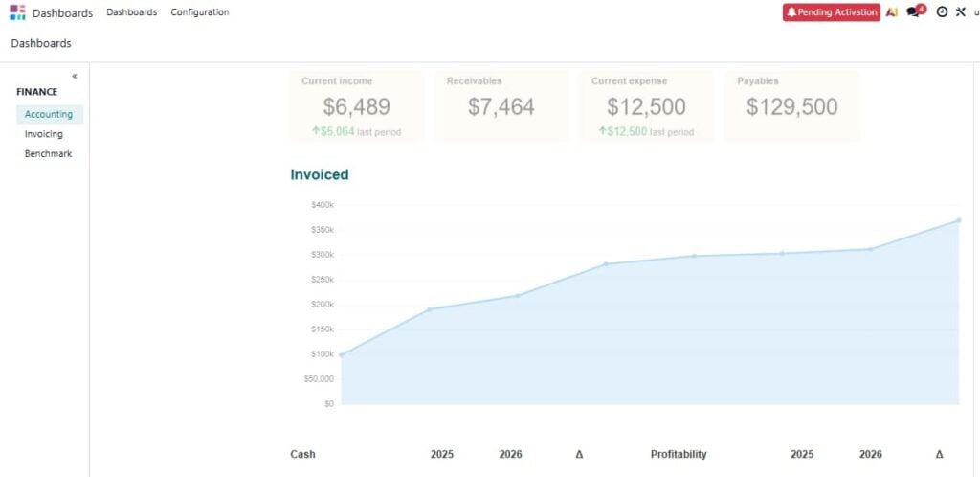Click the Pending Activation button
The width and height of the screenshot is (980, 477).
831,12
